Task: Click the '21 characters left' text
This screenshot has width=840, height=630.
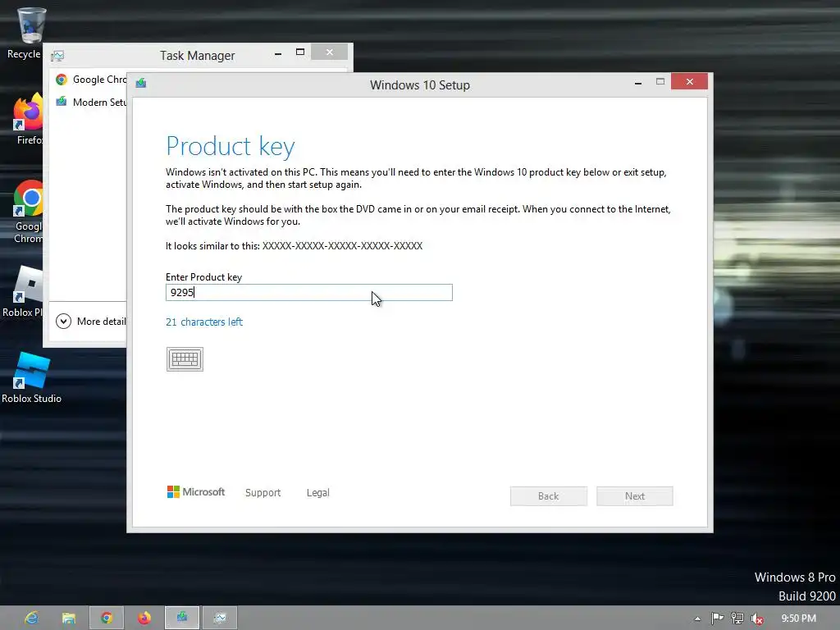Action: coord(204,322)
